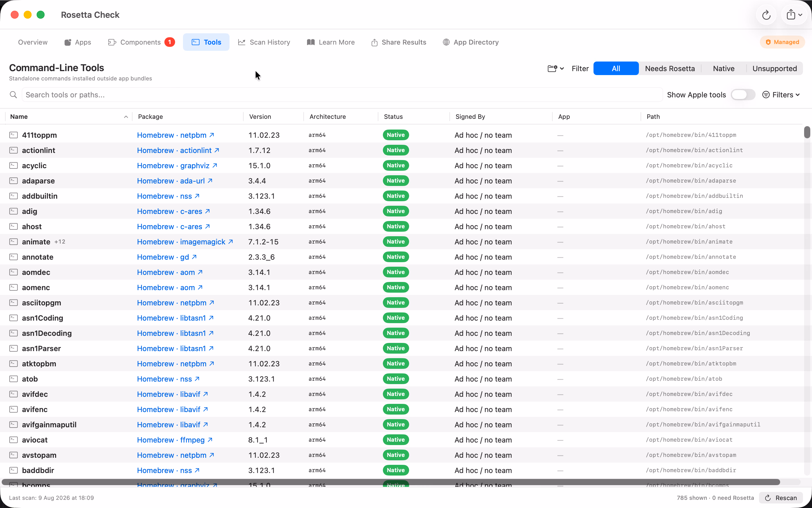Open Homebrew imagemagick package link
The image size is (812, 508).
[185, 242]
